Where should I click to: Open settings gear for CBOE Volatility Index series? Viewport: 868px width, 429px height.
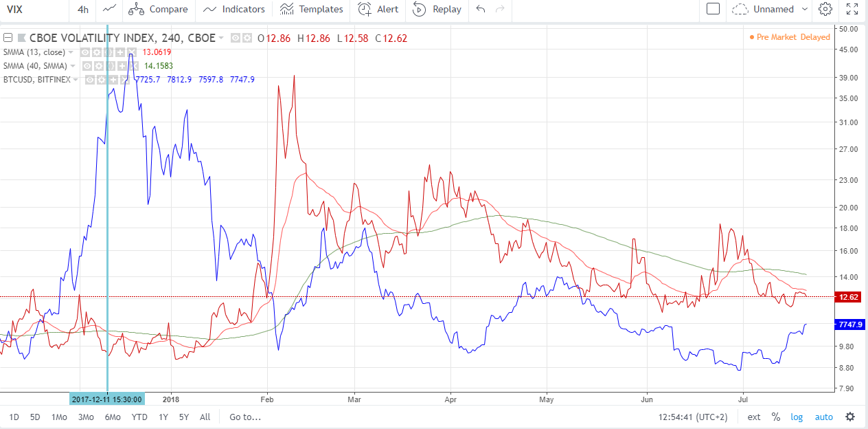point(247,38)
